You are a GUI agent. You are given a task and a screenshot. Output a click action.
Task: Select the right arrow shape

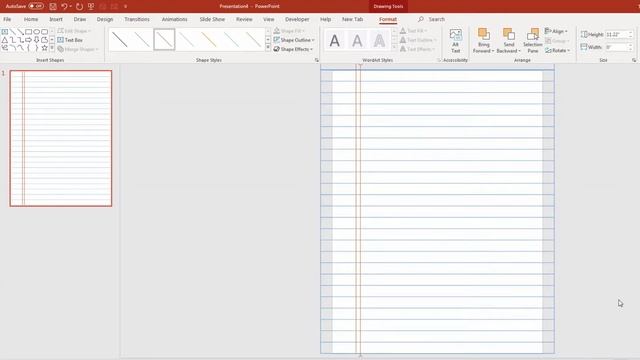pyautogui.click(x=29, y=40)
